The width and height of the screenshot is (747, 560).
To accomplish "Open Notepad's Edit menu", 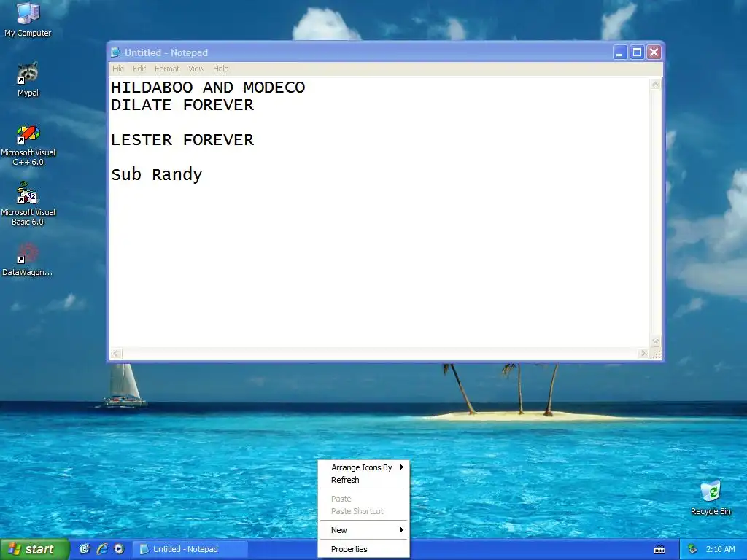I will 139,69.
